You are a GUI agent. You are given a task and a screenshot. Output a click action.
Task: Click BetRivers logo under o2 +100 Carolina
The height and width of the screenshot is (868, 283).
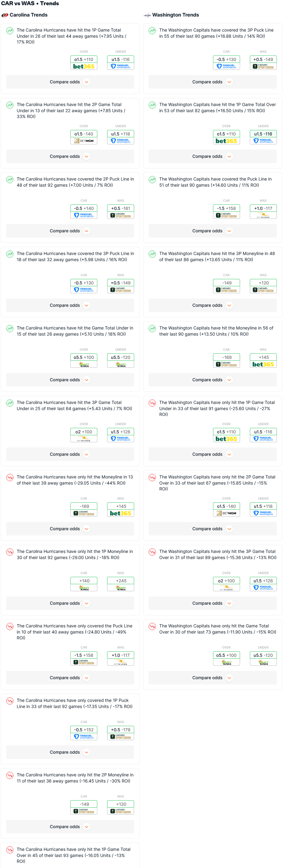tap(84, 439)
